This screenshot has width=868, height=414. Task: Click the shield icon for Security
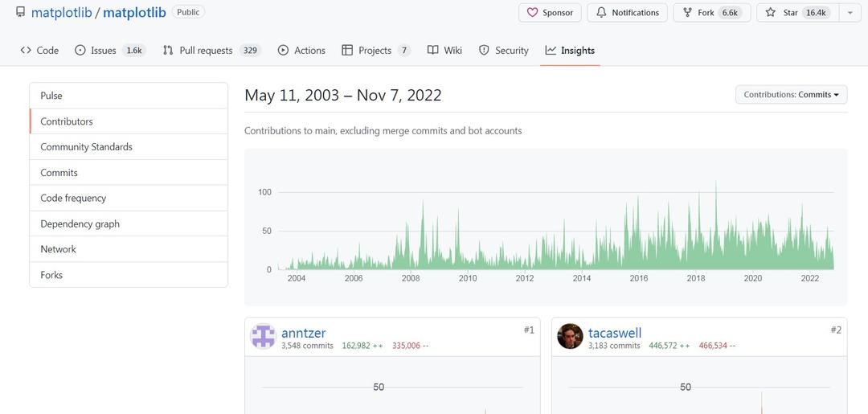coord(484,51)
